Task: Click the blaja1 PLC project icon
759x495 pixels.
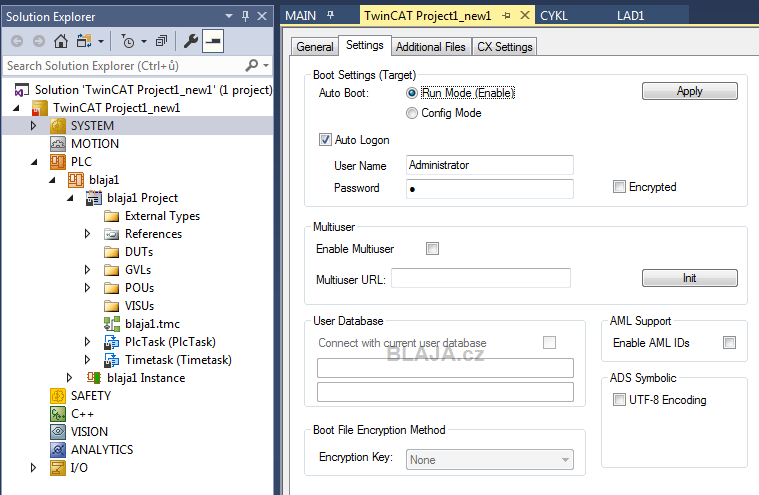Action: click(76, 180)
